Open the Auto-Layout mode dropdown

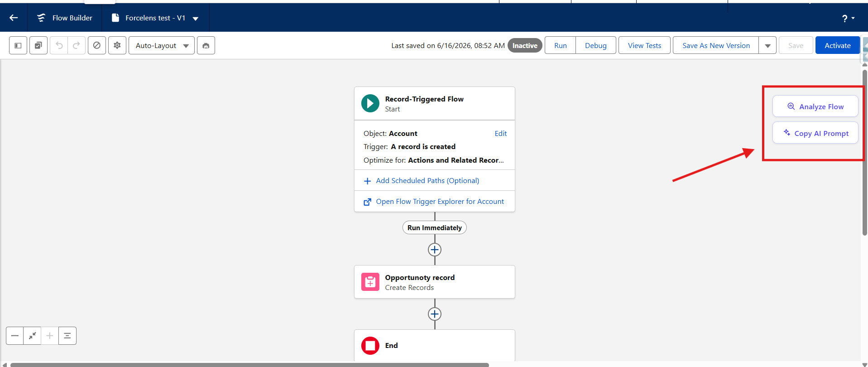(162, 45)
